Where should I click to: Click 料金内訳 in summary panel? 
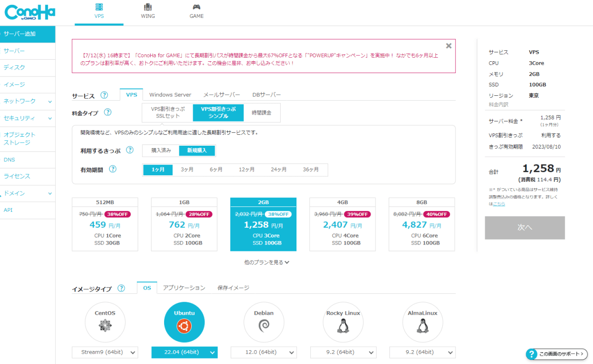(x=498, y=105)
